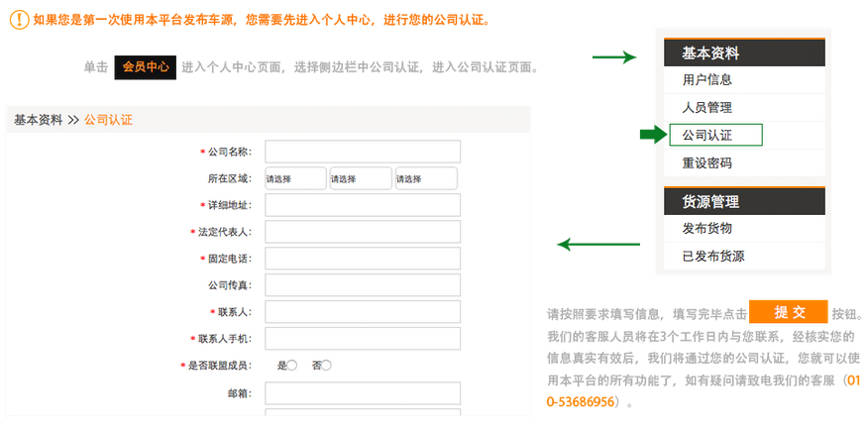Select 人员管理 sidebar item
Viewport: 868px width, 428px height.
pyautogui.click(x=707, y=108)
